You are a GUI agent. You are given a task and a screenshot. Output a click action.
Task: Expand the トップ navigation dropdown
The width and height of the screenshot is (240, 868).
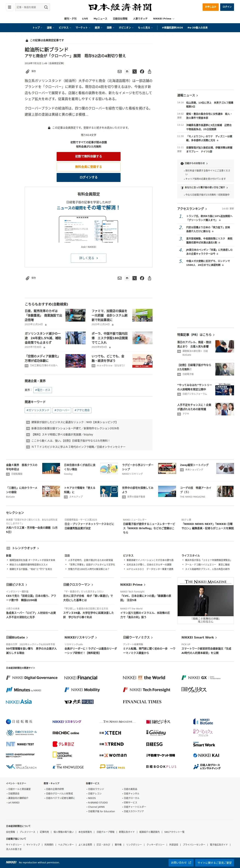pyautogui.click(x=37, y=28)
